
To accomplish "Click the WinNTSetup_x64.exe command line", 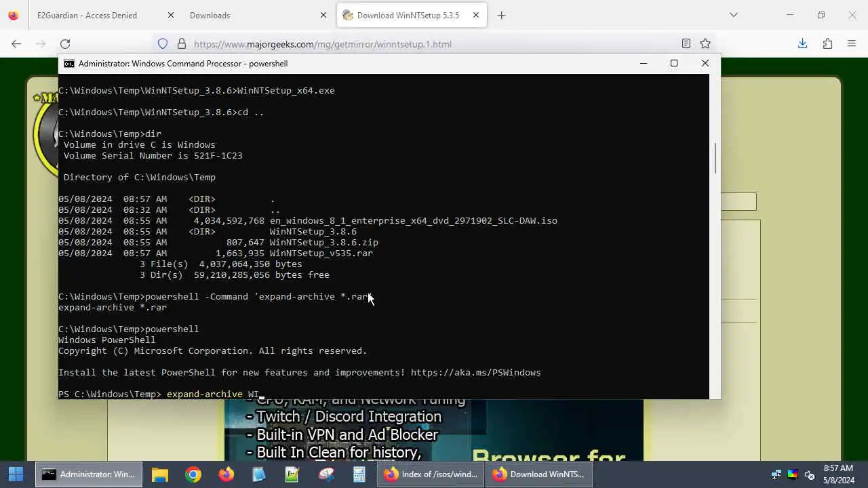I will [197, 90].
